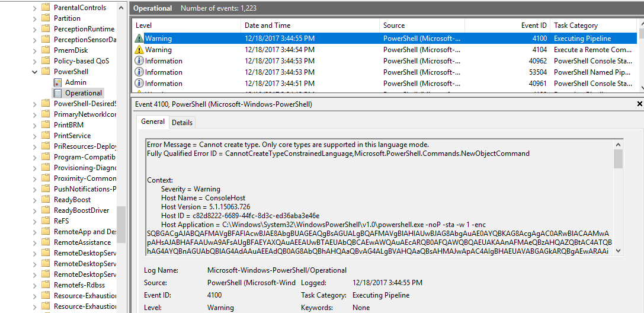Select the RemoteAssistance tree item
Viewport: 644px width, 313px height.
pyautogui.click(x=82, y=242)
